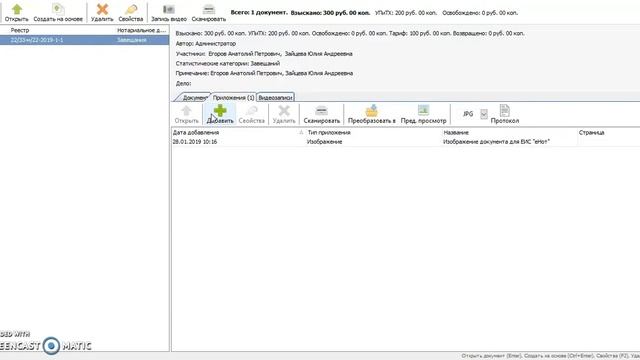
Task: Click Открыть in the attachments toolbar
Action: click(x=187, y=114)
